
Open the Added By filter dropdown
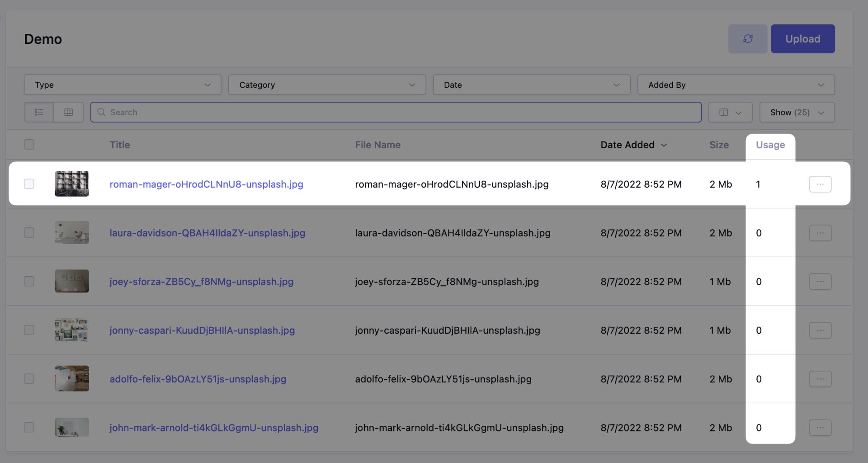736,85
